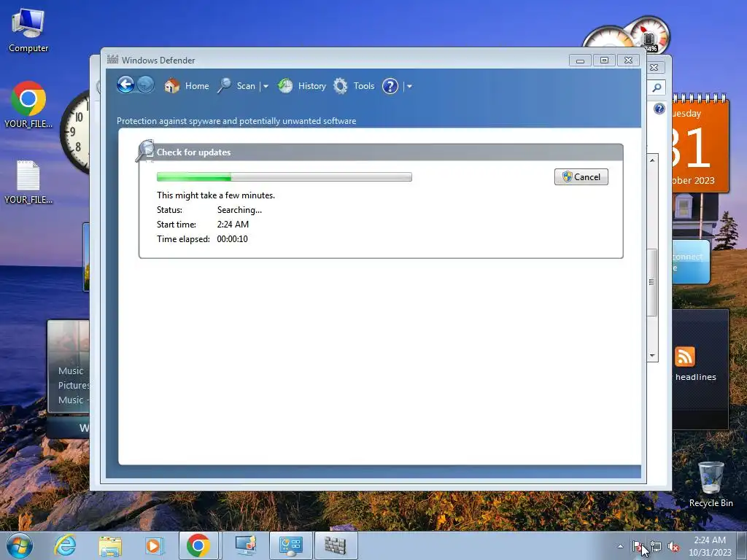The image size is (747, 560).
Task: Click the down arrow of the background window scrollbar
Action: coord(652,356)
